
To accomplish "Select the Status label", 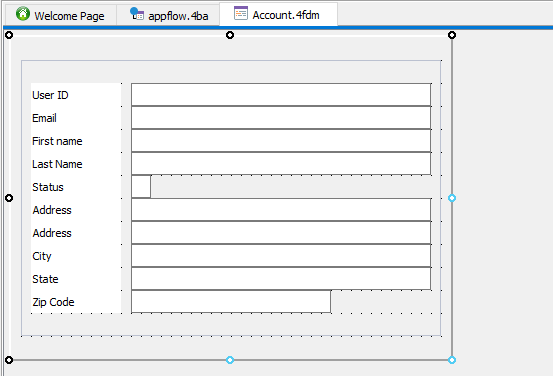I will (x=48, y=187).
